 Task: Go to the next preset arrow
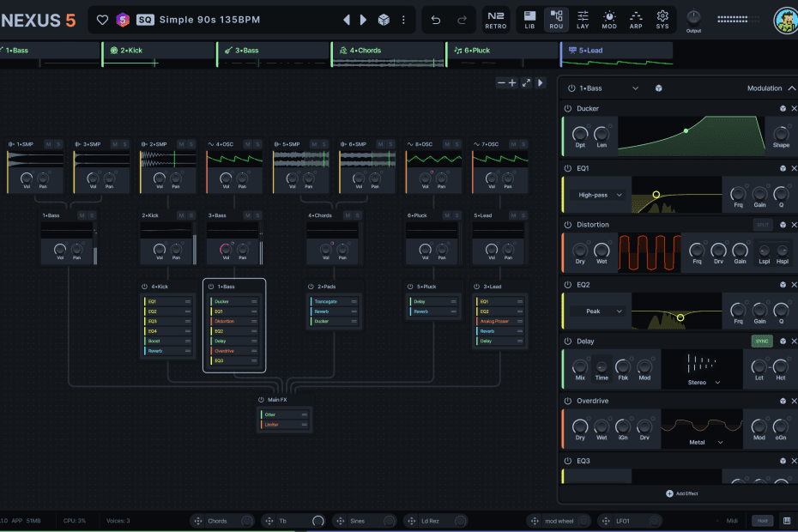tap(364, 20)
